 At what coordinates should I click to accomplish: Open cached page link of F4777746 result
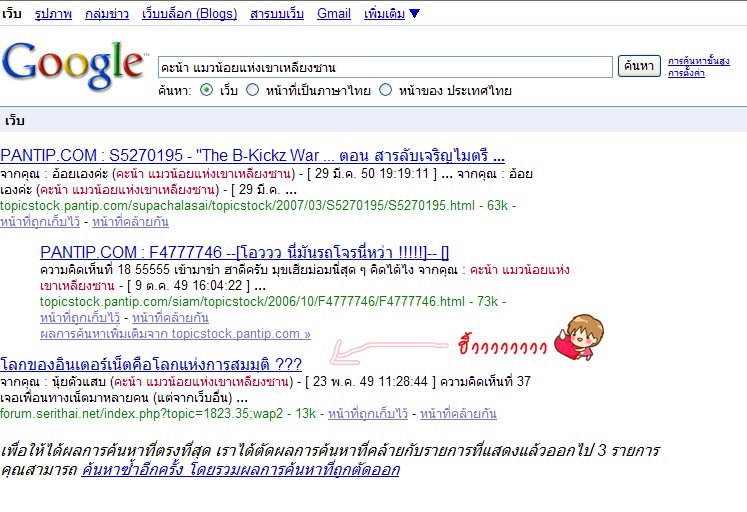pos(80,318)
